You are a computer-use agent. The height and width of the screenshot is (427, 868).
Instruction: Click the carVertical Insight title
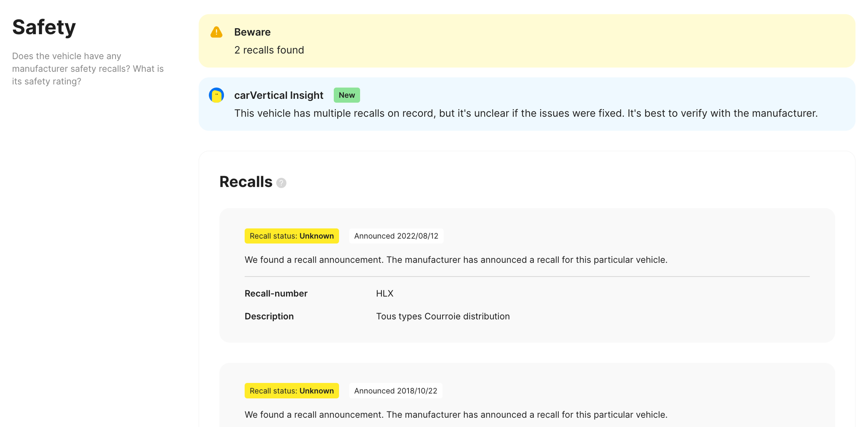(278, 95)
